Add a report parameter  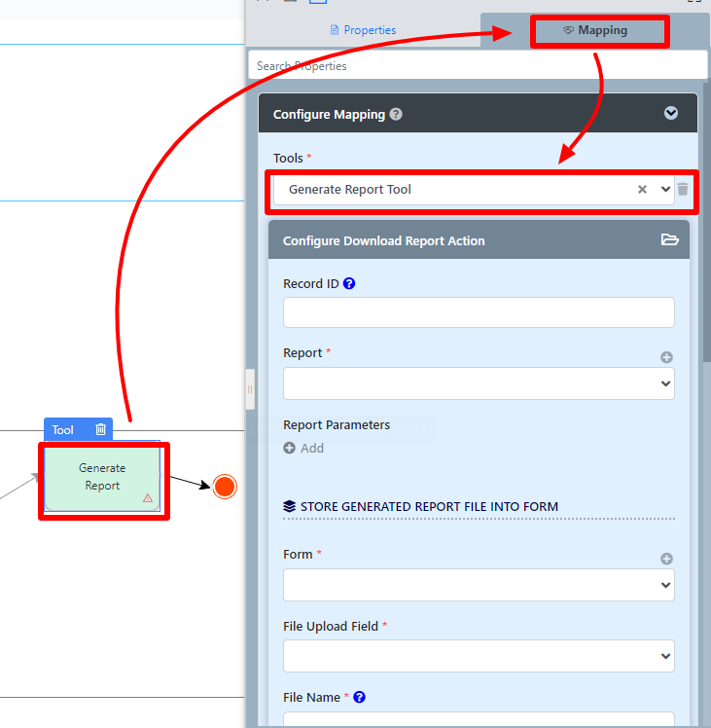[x=303, y=448]
